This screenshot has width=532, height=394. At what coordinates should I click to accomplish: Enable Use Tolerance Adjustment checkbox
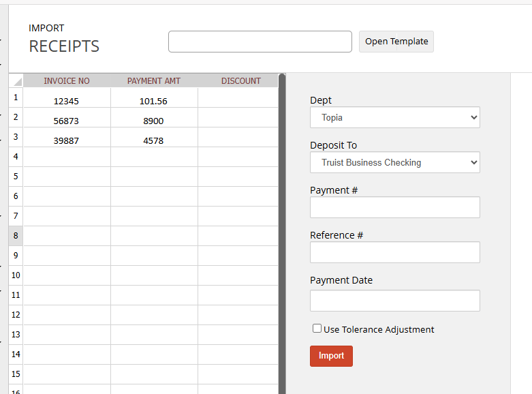tap(317, 329)
